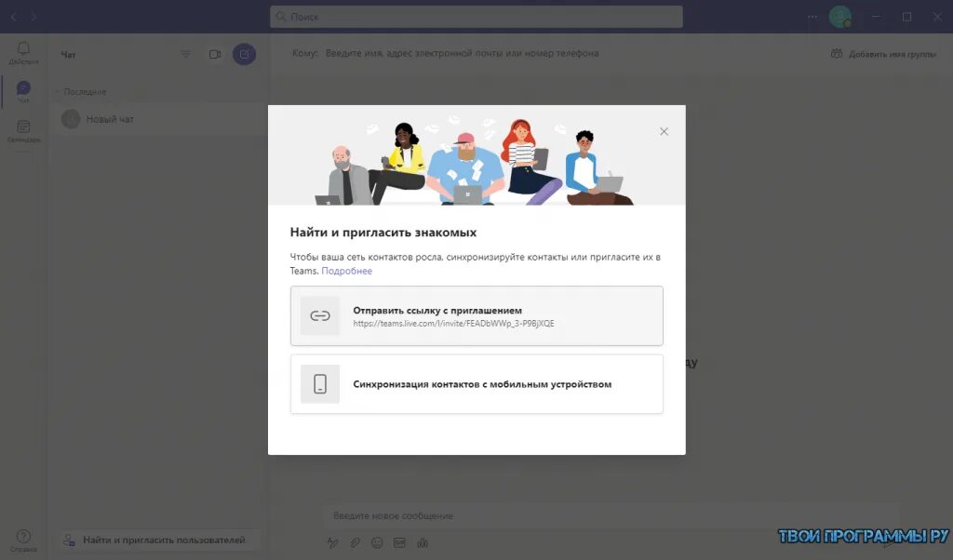The height and width of the screenshot is (560, 953).
Task: Open the profile avatar menu
Action: [x=840, y=17]
